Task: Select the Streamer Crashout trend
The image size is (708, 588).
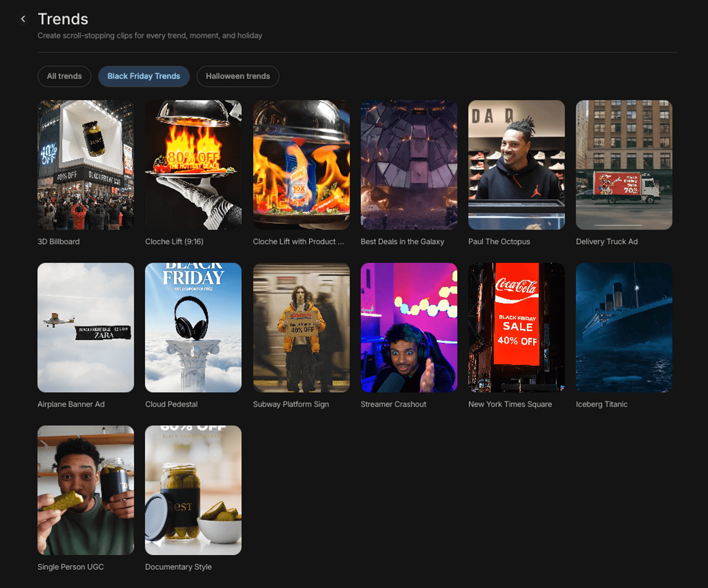Action: [x=409, y=328]
